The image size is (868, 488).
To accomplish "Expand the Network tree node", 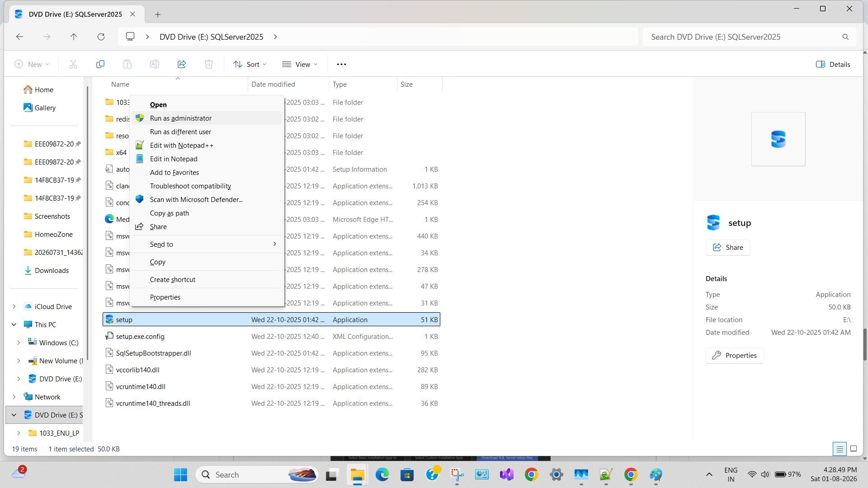I will (x=14, y=397).
